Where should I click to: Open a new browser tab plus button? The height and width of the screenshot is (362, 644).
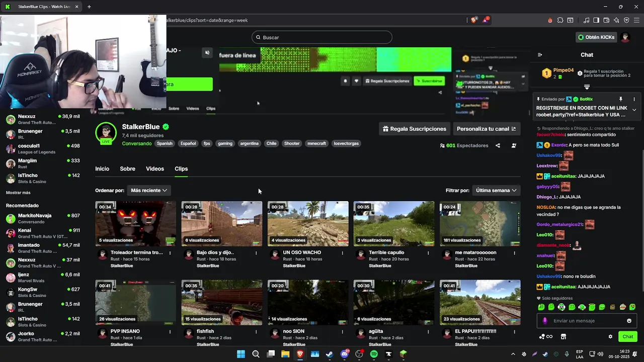tap(89, 7)
